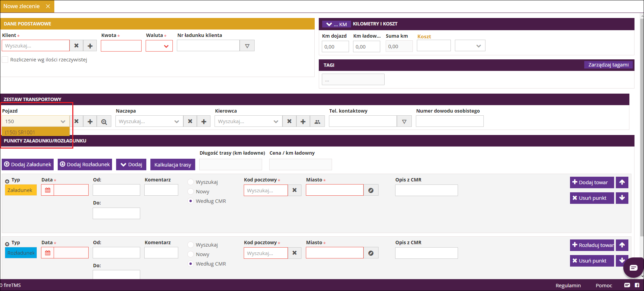Clear the Pojazd selection
This screenshot has width=644, height=291.
point(76,121)
